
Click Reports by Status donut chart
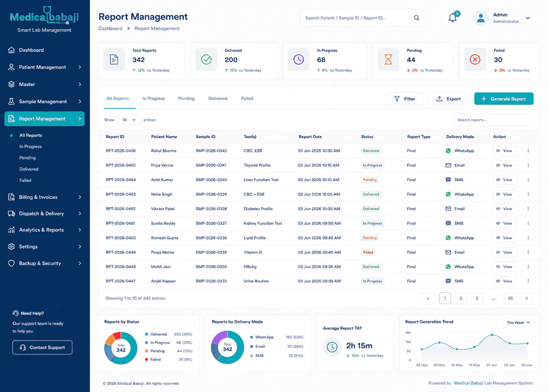pos(121,348)
